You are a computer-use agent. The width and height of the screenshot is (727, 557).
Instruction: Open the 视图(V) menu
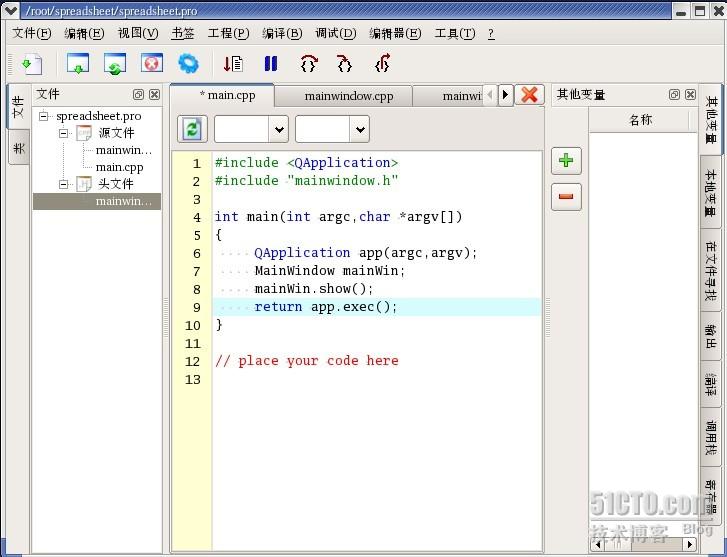pyautogui.click(x=138, y=33)
